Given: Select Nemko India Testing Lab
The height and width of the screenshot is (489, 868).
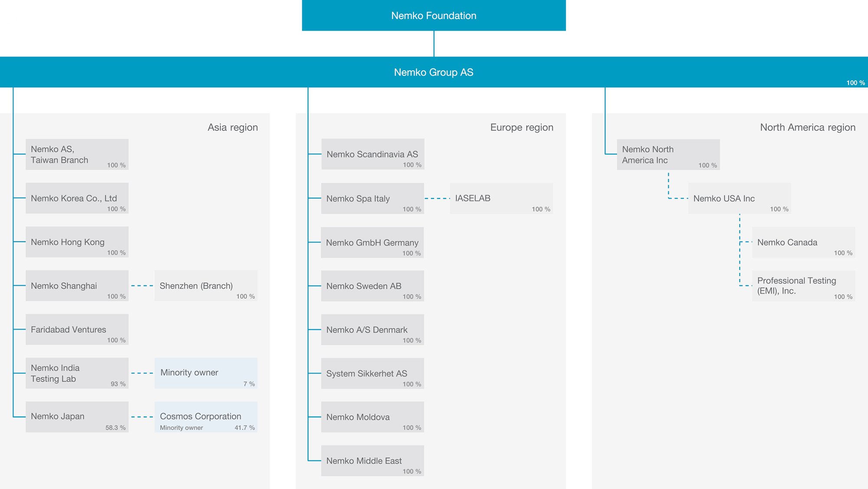Looking at the screenshot, I should click(x=77, y=373).
